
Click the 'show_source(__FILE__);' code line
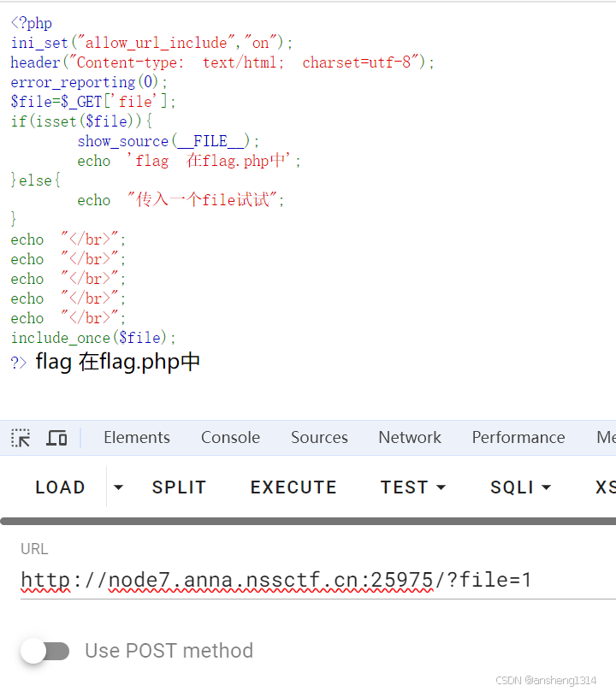click(168, 141)
